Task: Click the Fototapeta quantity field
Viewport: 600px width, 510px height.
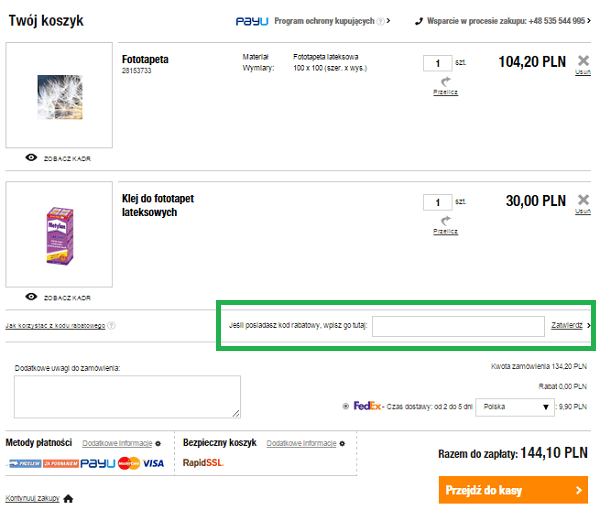Action: pos(437,63)
